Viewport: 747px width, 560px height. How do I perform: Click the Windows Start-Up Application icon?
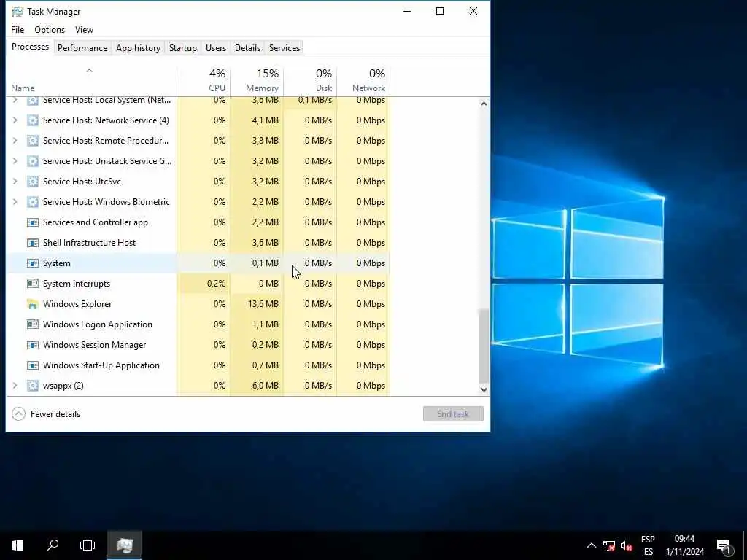point(32,366)
